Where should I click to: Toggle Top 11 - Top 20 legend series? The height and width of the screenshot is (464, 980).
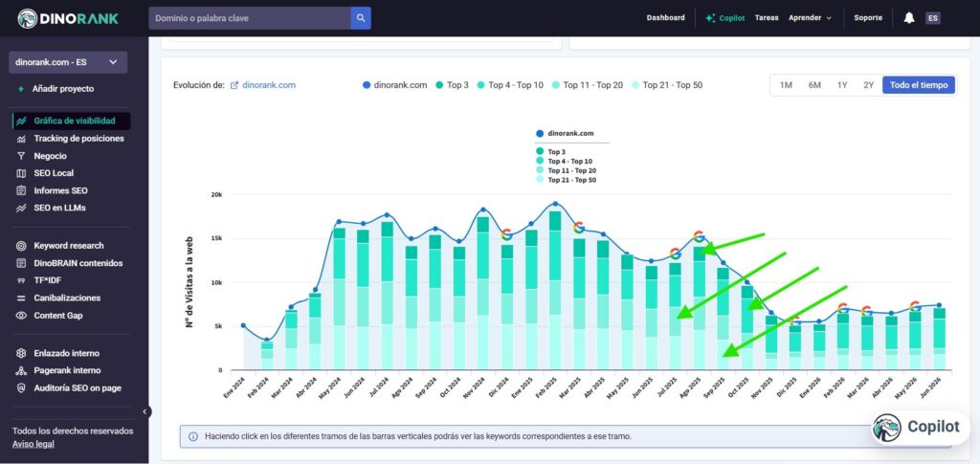[587, 85]
